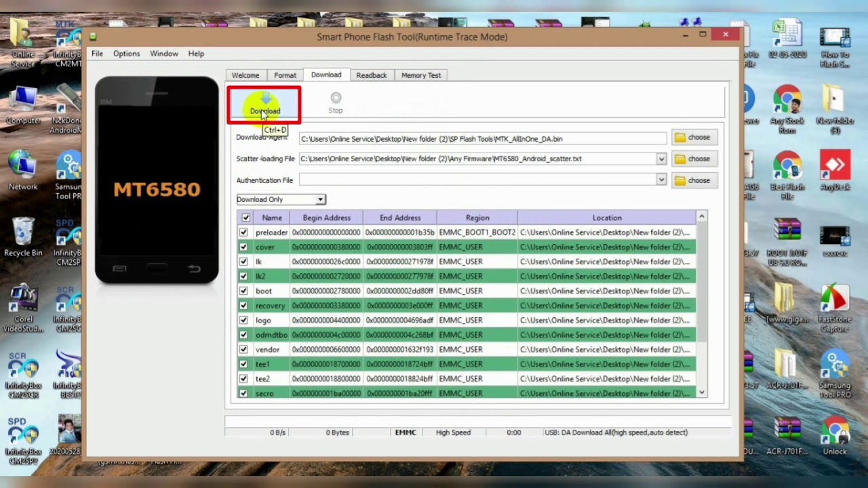Image resolution: width=868 pixels, height=488 pixels.
Task: Click the EMMC_BOOT1_BOOT2 region cell
Action: 477,232
